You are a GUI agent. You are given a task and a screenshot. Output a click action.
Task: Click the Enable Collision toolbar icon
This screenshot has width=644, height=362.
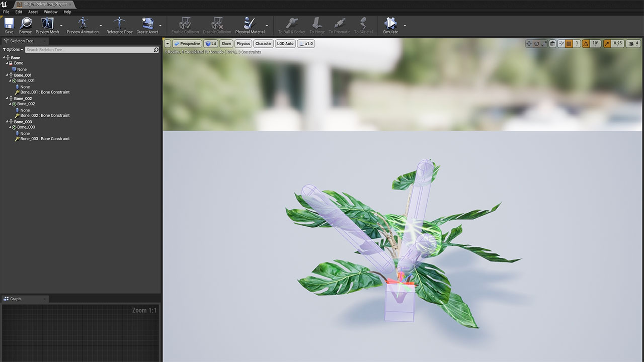(185, 25)
